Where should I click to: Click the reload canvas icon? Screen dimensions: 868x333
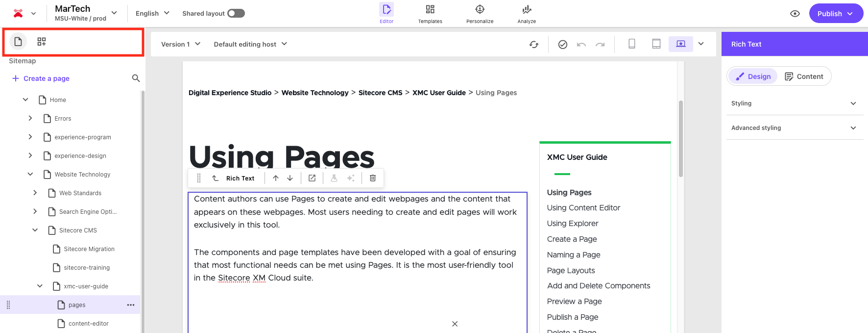534,44
